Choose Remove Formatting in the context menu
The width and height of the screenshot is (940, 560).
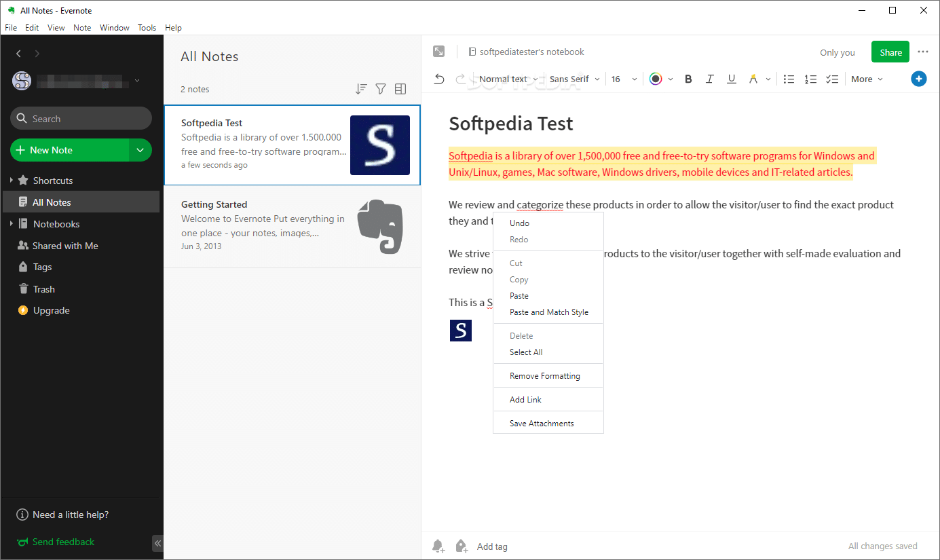pyautogui.click(x=548, y=376)
